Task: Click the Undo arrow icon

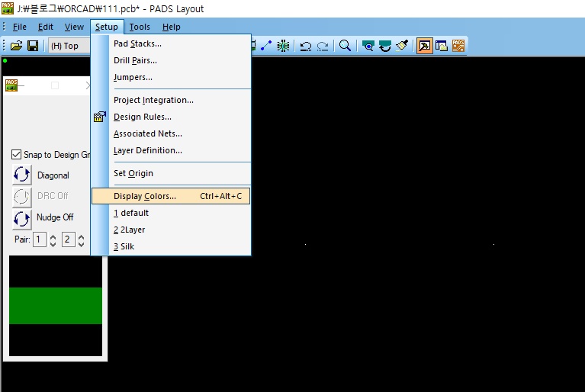Action: coord(306,46)
